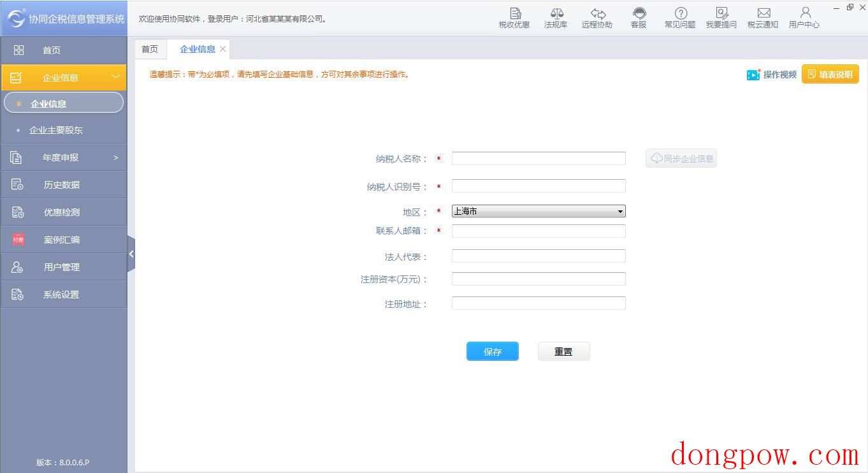Focus the 注册地址 input field
Screen dimensions: 868x473
[x=539, y=303]
